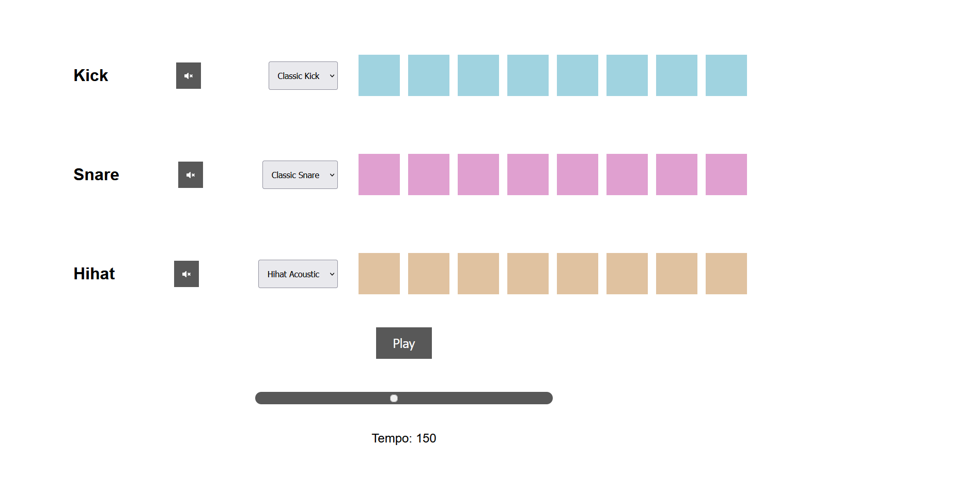Activate the last tan Hihat pad
The width and height of the screenshot is (980, 491).
(726, 274)
